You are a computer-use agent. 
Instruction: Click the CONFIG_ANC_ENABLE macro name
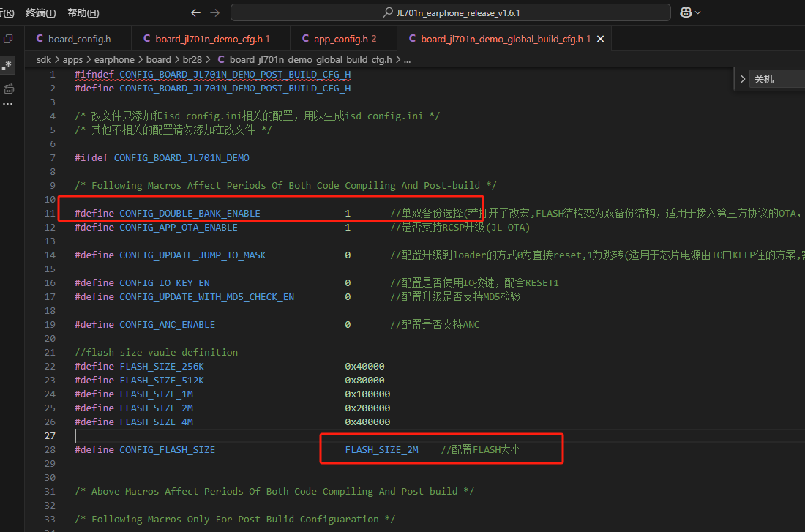168,324
